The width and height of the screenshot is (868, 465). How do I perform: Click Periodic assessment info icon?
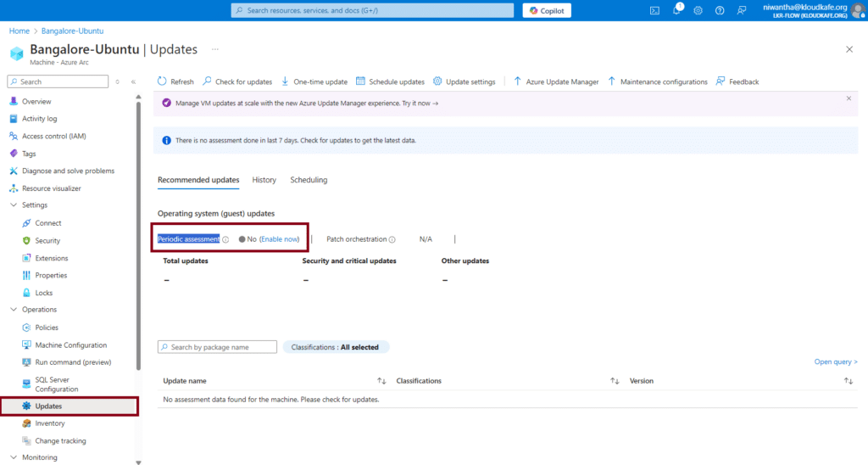(225, 240)
